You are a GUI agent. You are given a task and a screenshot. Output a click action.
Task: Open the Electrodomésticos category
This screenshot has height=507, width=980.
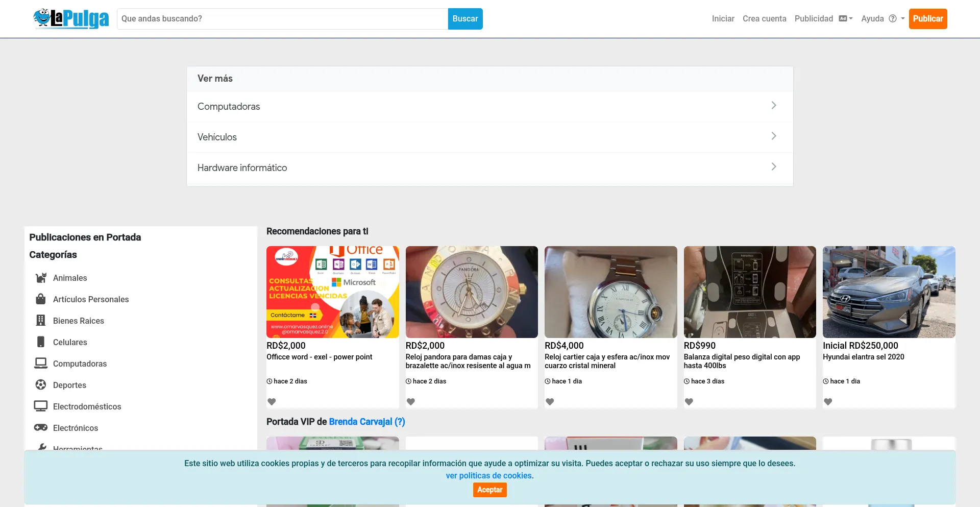point(87,406)
